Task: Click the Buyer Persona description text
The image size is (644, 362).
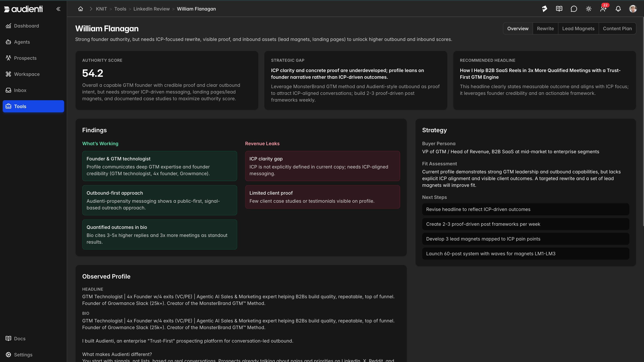Action: point(510,151)
